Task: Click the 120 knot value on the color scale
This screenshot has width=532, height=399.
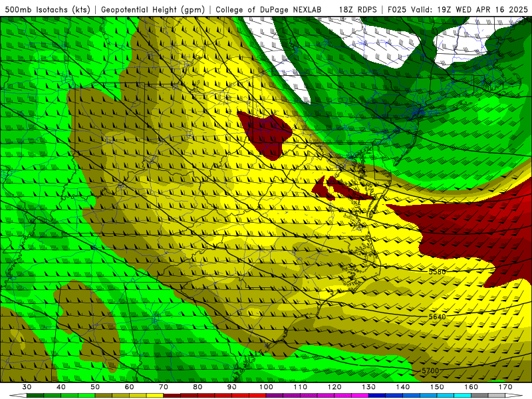Action: tap(334, 387)
